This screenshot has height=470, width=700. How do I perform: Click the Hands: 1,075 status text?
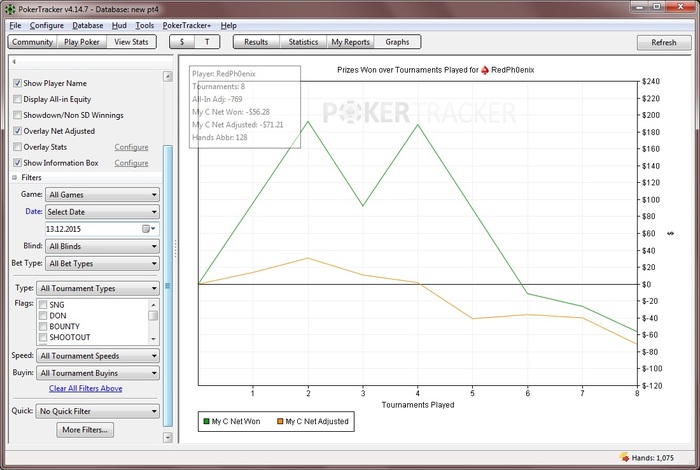pos(652,458)
